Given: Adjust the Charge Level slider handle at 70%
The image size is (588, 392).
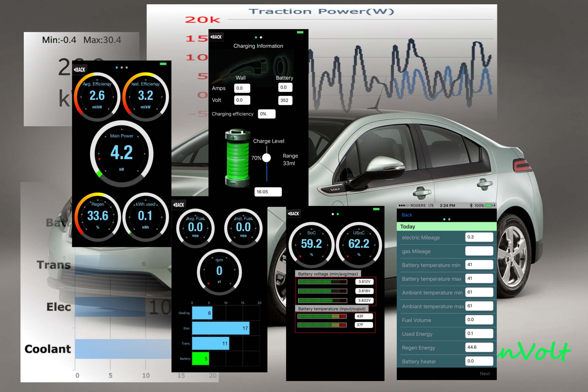Looking at the screenshot, I should [x=266, y=158].
